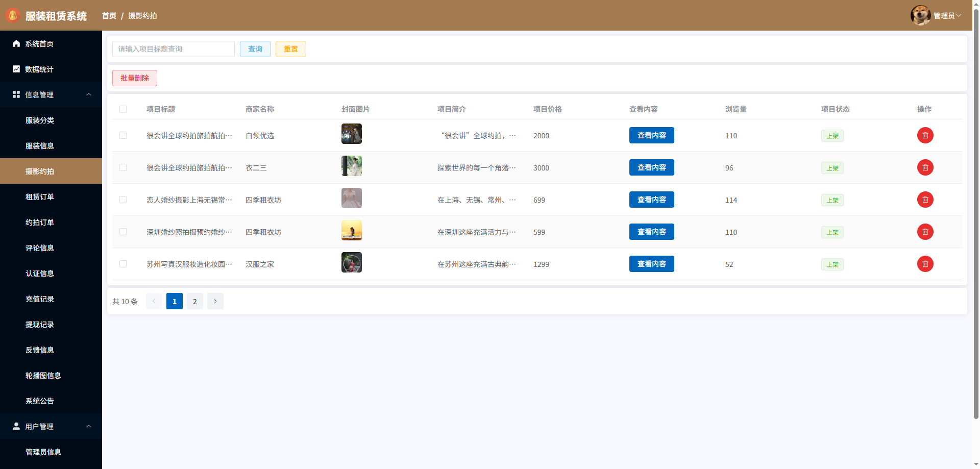
Task: Open the cover image of the 汉服之家 row
Action: (352, 262)
